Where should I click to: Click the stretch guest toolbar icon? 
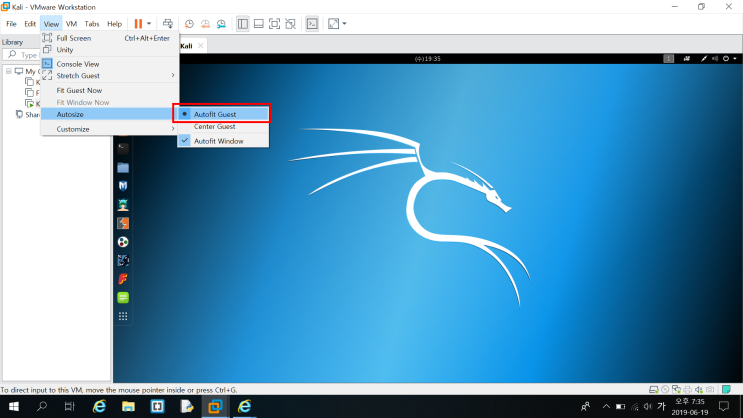pos(334,24)
